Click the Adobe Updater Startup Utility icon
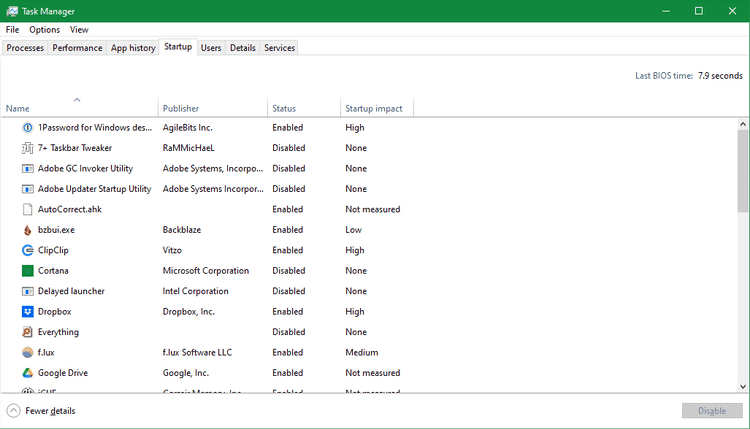 pyautogui.click(x=28, y=189)
